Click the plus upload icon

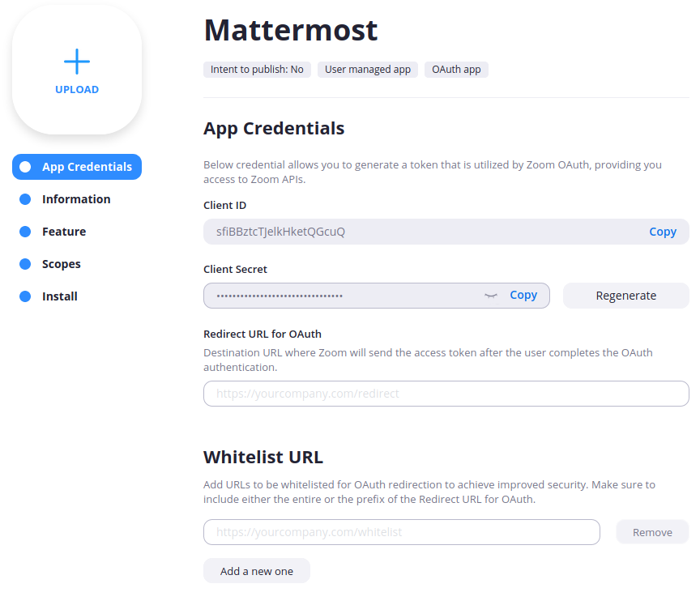pyautogui.click(x=77, y=62)
